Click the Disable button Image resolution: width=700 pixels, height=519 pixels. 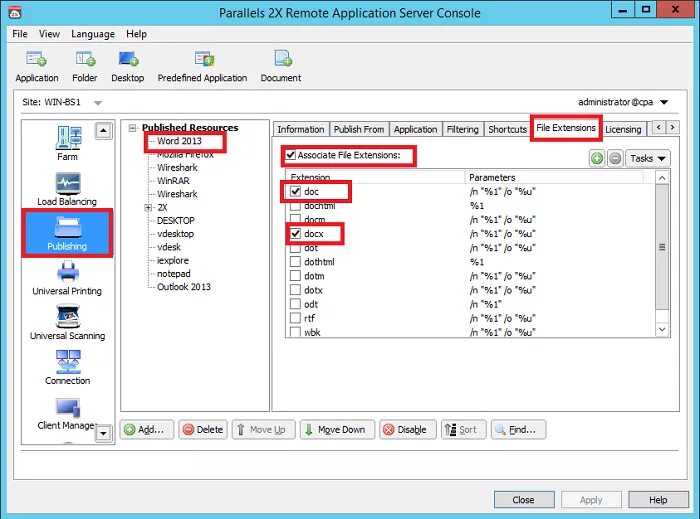tap(408, 429)
